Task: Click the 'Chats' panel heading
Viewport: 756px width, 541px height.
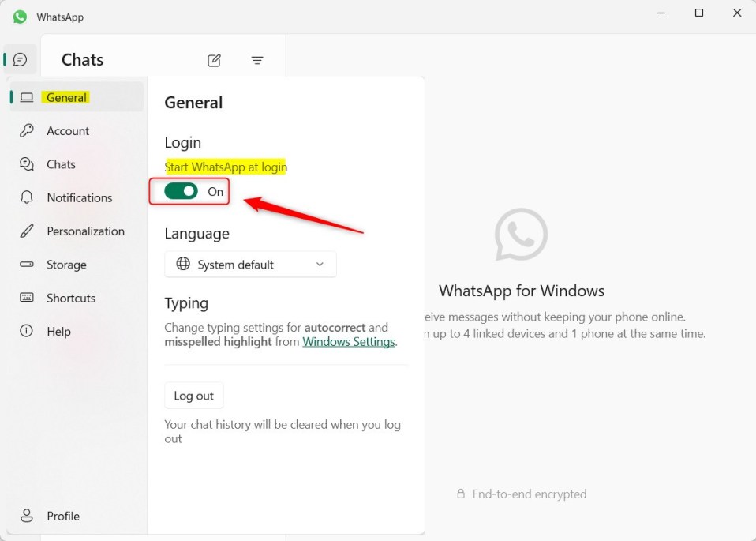Action: pos(82,60)
